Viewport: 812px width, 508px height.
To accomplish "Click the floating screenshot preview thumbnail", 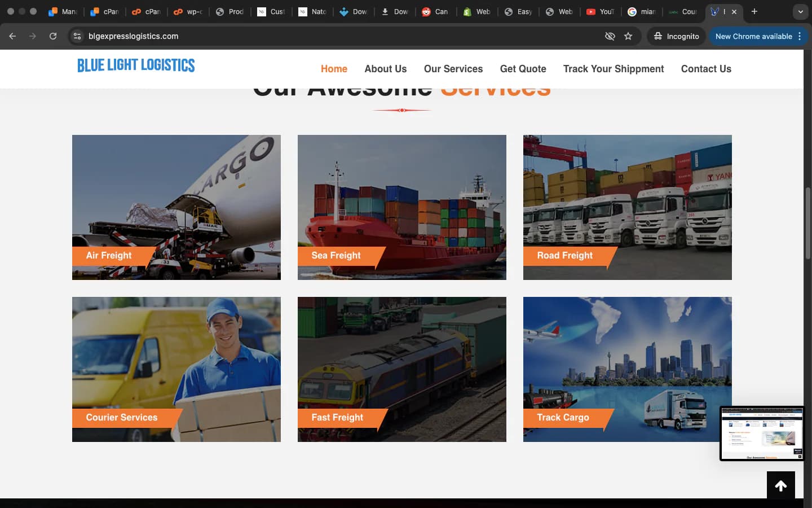I will point(762,433).
